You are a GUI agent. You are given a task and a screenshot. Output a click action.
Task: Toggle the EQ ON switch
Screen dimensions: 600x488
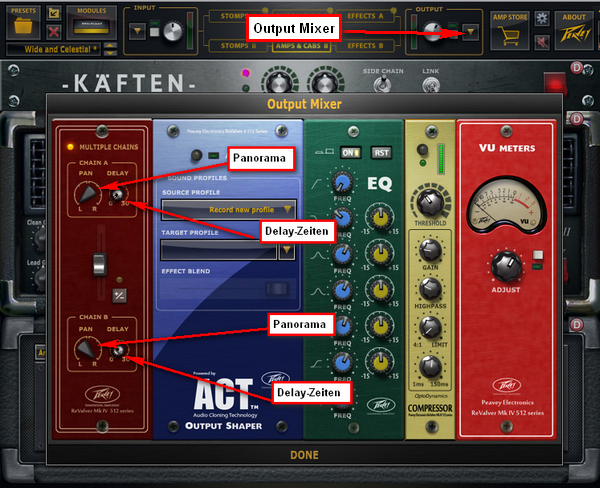350,153
